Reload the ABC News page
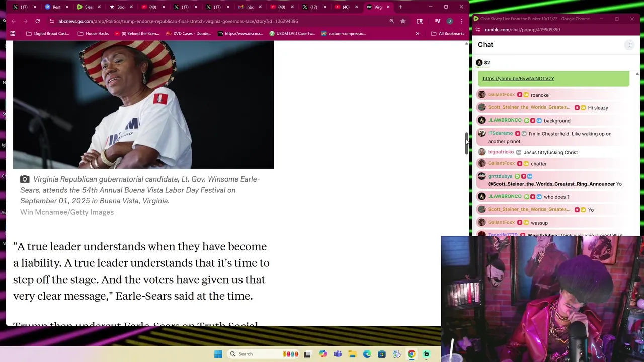 [x=37, y=21]
